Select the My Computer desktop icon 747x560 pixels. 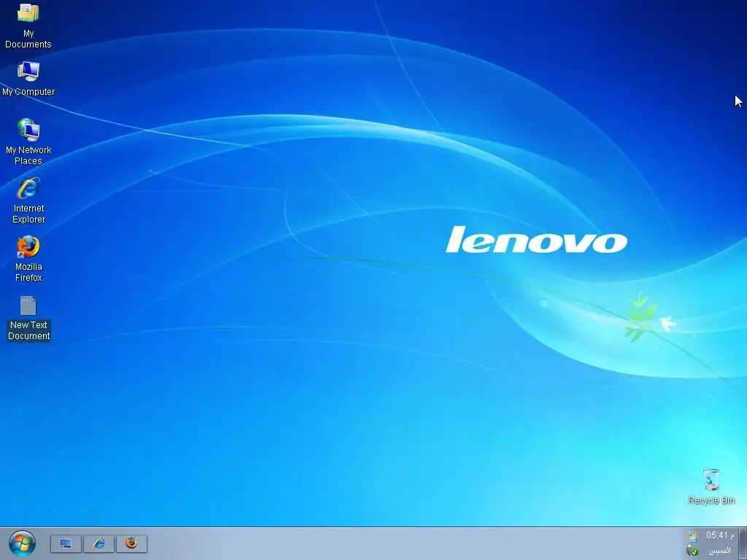[28, 79]
